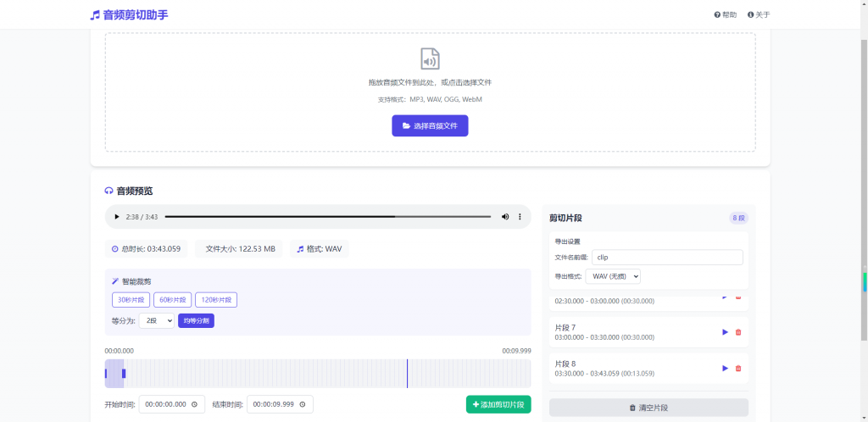Seek on the audio player progress bar
Viewport: 868px width, 422px height.
(x=328, y=217)
